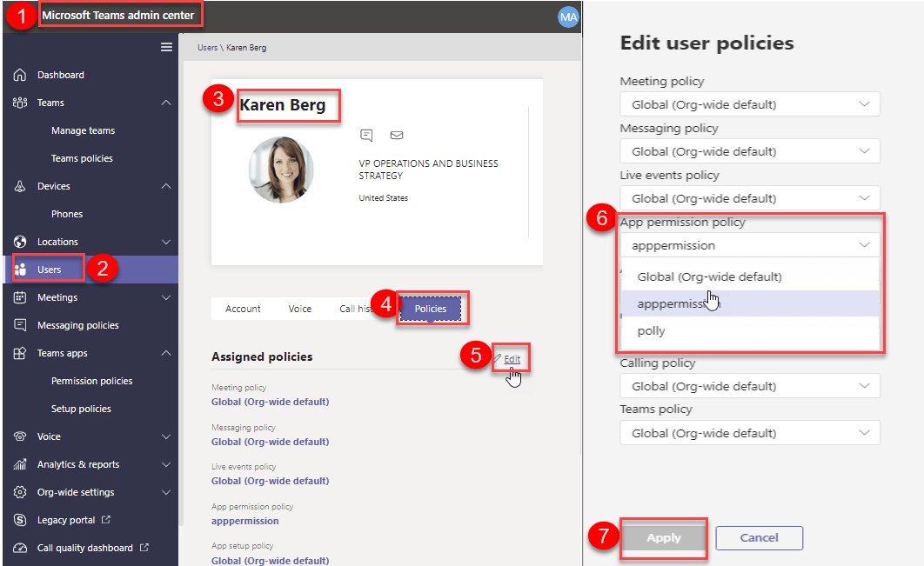Expand Analytics & reports section
The width and height of the screenshot is (924, 566).
(166, 464)
